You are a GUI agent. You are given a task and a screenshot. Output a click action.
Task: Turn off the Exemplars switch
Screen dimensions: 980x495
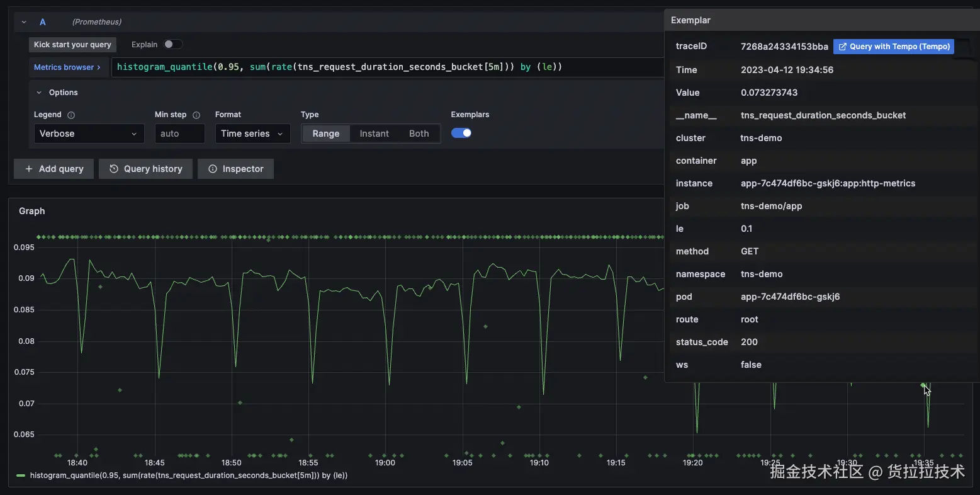tap(461, 133)
